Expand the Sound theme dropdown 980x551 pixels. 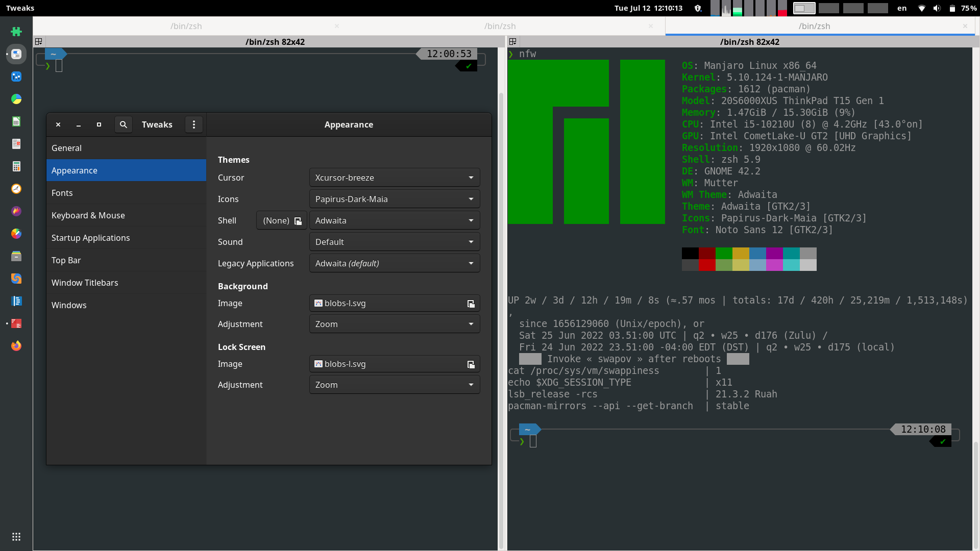[395, 242]
